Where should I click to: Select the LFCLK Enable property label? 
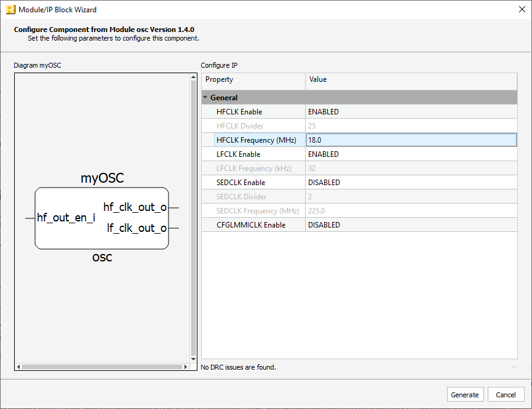tap(238, 154)
